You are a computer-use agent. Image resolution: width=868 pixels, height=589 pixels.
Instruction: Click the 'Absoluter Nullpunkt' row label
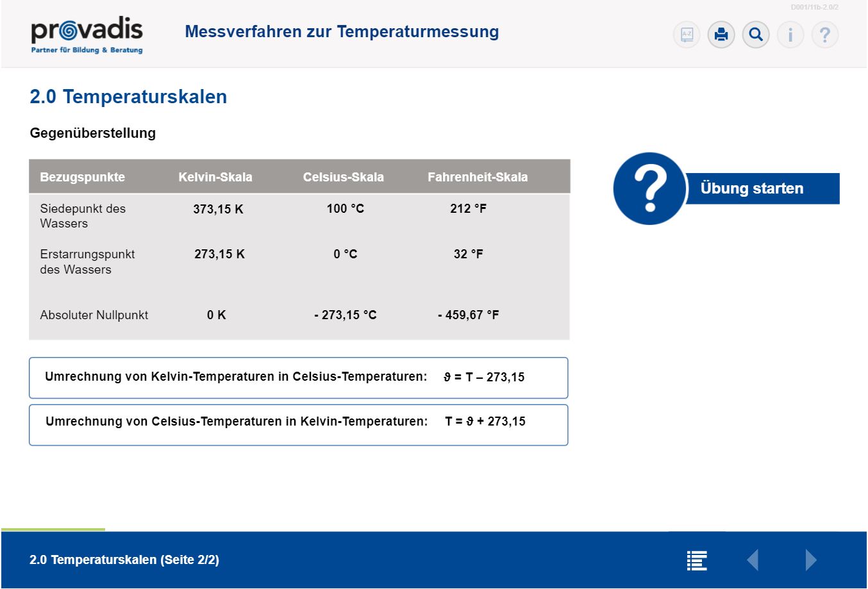click(x=94, y=315)
